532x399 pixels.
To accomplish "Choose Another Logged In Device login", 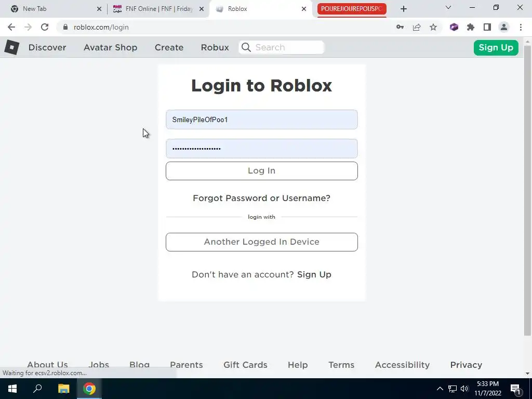I will [262, 242].
